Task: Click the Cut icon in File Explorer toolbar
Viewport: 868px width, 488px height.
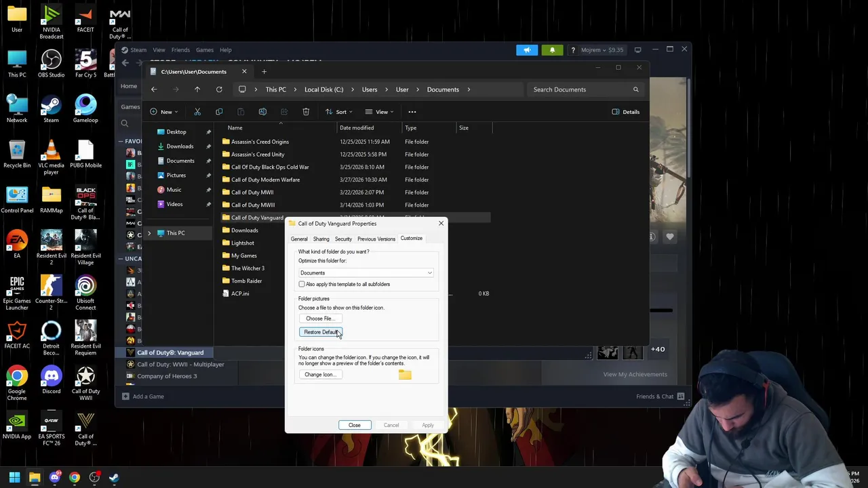Action: [x=197, y=112]
